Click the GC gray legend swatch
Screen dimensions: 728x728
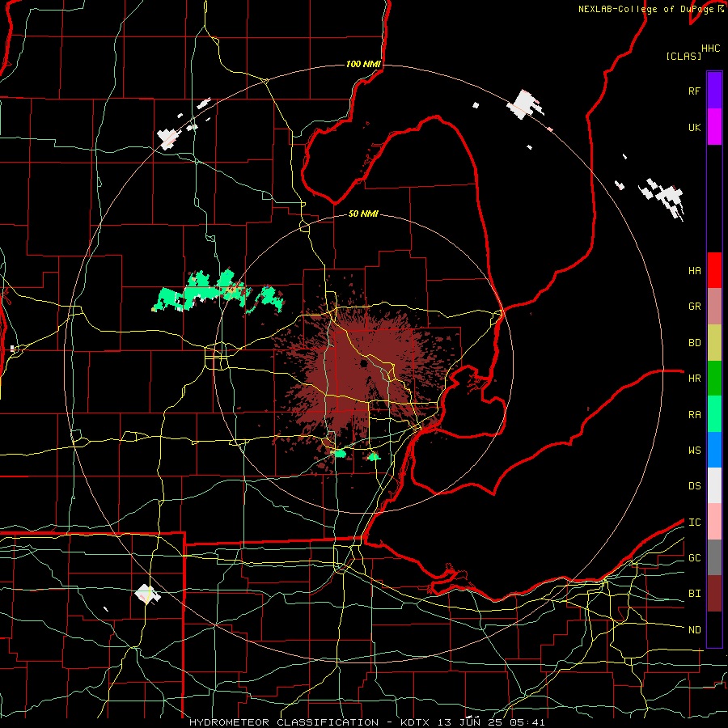(714, 557)
